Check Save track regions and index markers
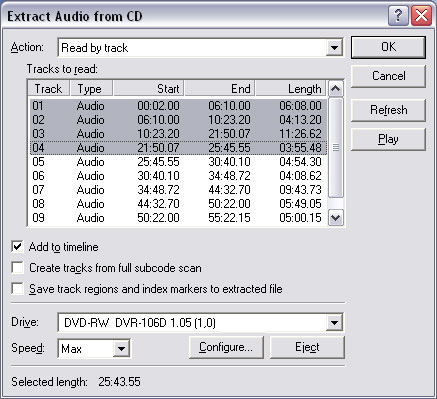437x399 pixels. pyautogui.click(x=17, y=289)
